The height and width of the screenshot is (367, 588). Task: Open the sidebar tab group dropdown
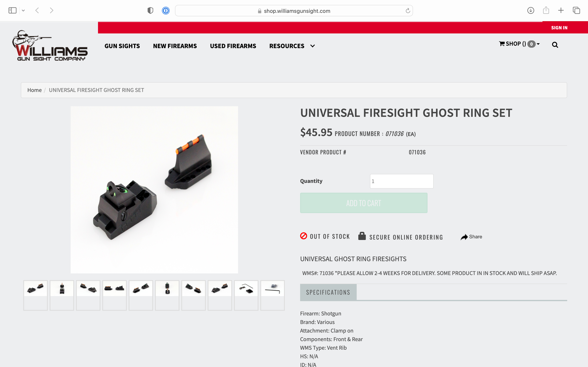pyautogui.click(x=23, y=11)
